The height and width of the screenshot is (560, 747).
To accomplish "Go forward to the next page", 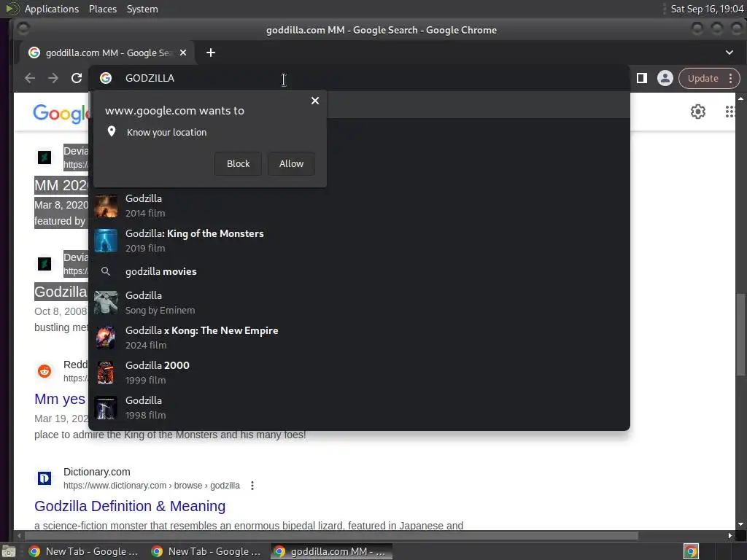I will pos(53,78).
